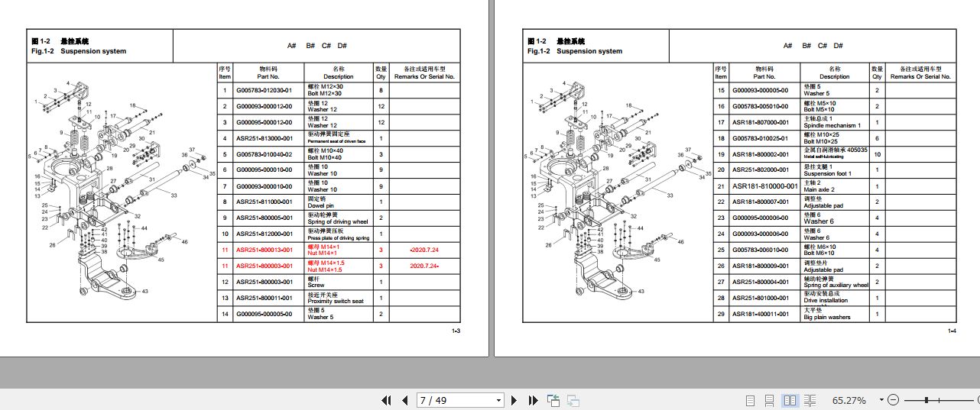Select part number ASR251-801000-001
This screenshot has height=410, width=980.
761,299
